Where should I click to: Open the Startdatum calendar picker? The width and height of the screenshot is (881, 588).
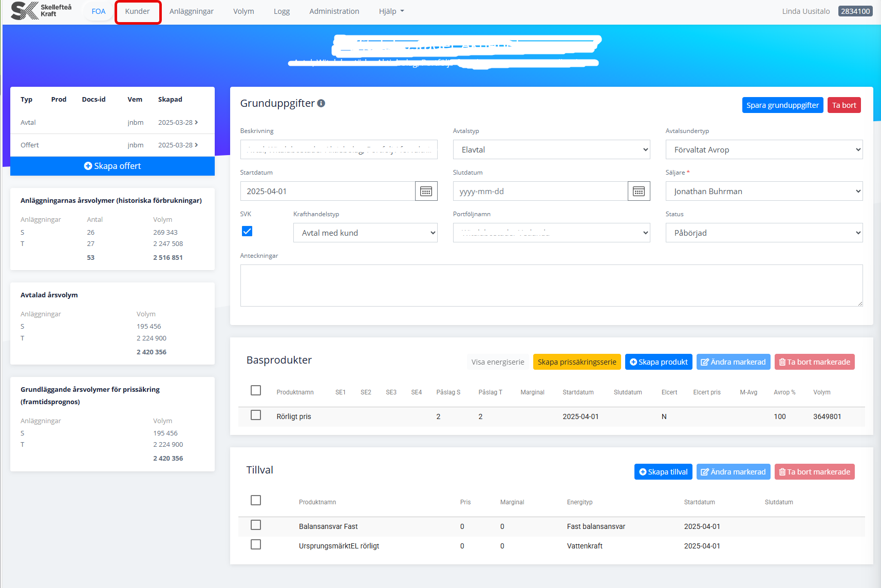426,192
